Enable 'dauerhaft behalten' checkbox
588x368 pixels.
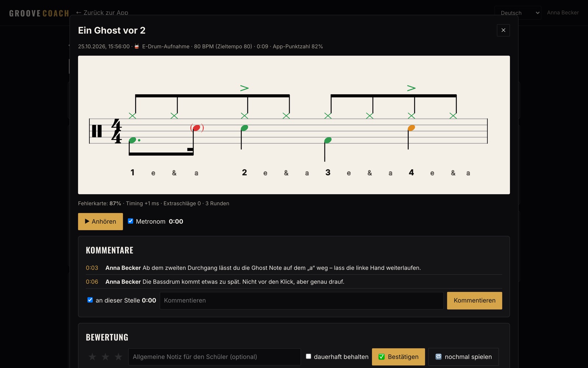308,356
